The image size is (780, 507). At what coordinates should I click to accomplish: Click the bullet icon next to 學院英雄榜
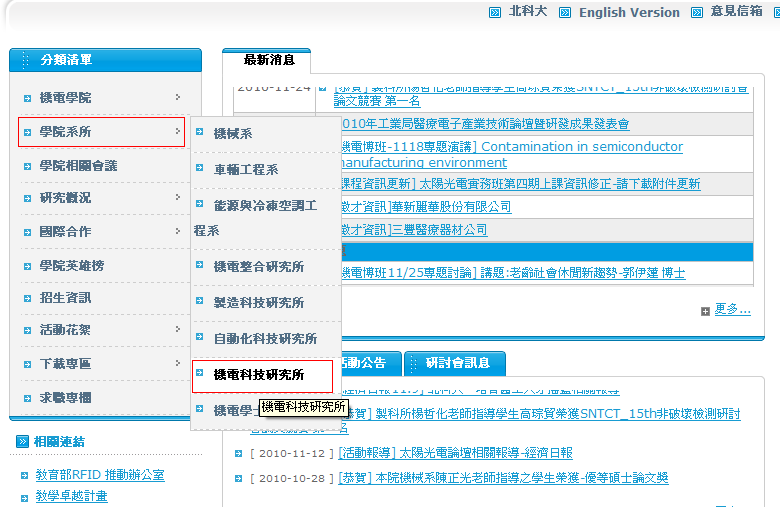point(27,266)
